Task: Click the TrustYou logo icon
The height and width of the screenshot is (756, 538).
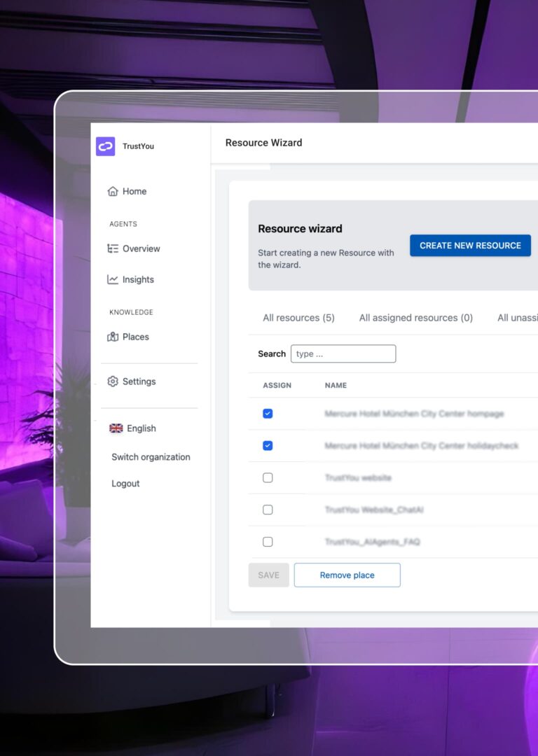Action: (x=105, y=146)
